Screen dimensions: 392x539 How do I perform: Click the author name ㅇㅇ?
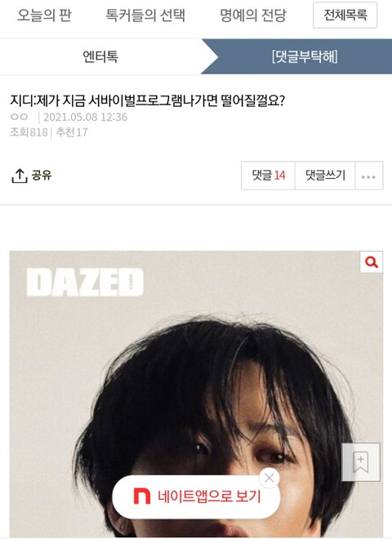[20, 117]
